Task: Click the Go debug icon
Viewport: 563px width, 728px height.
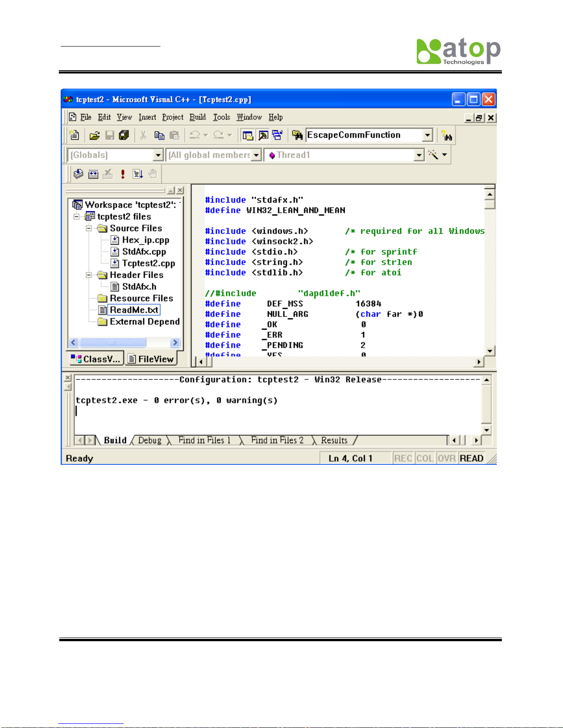Action: pos(138,174)
